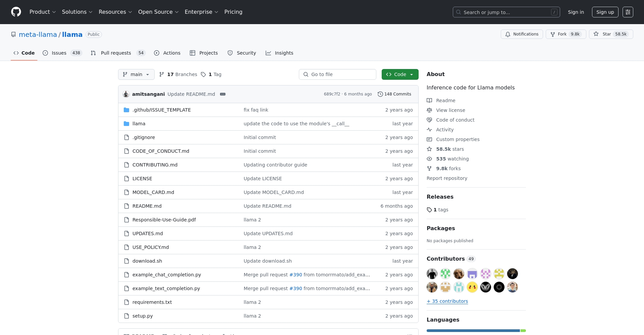
Task: Click the 148 Commits history icon
Action: 380,94
